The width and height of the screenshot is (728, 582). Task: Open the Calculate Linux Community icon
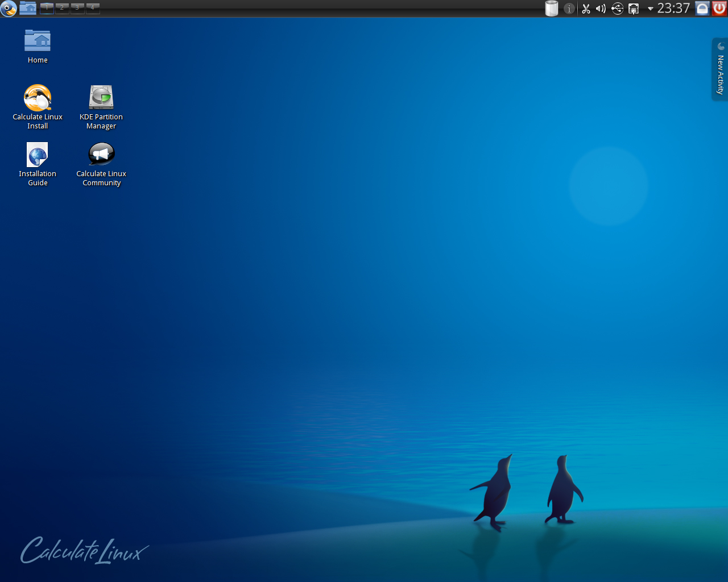pos(101,164)
